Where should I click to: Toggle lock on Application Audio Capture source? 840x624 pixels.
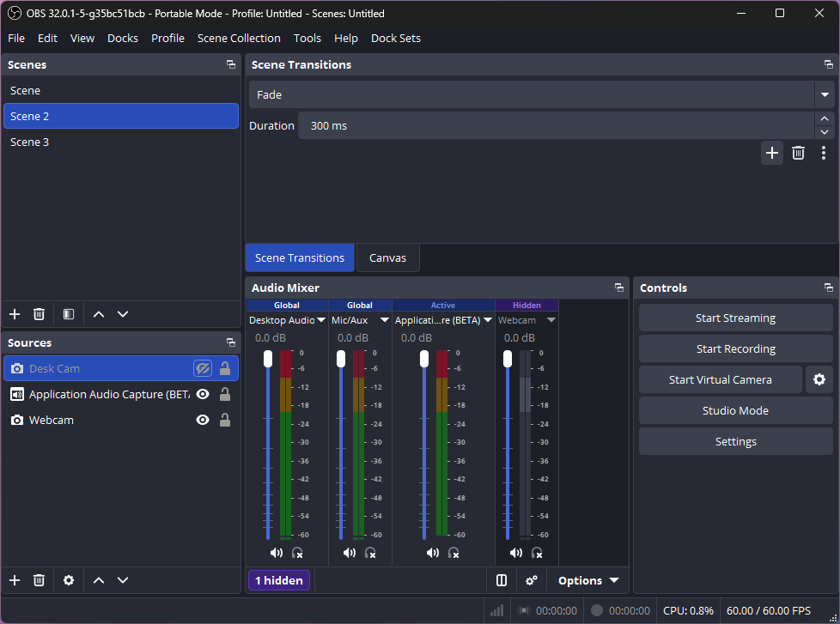[225, 394]
